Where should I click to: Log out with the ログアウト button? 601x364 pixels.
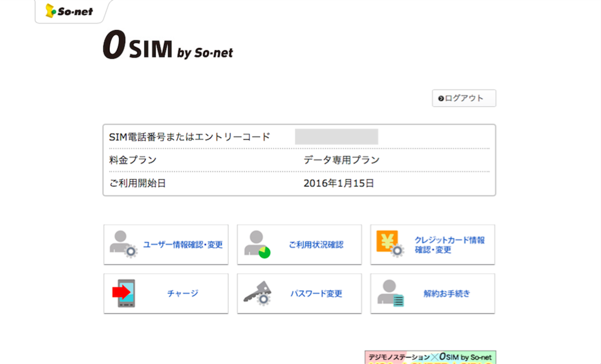pos(464,98)
